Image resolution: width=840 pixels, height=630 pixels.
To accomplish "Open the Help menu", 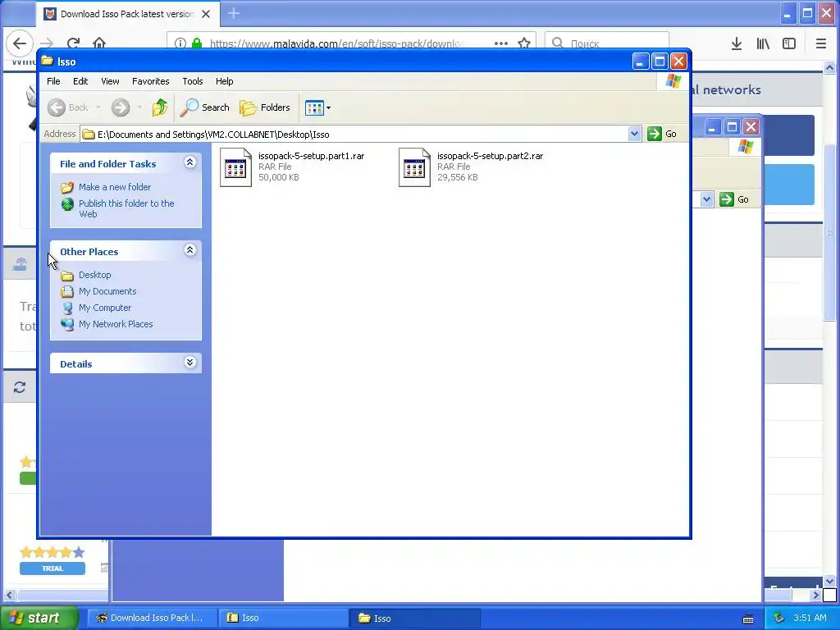I will point(225,81).
